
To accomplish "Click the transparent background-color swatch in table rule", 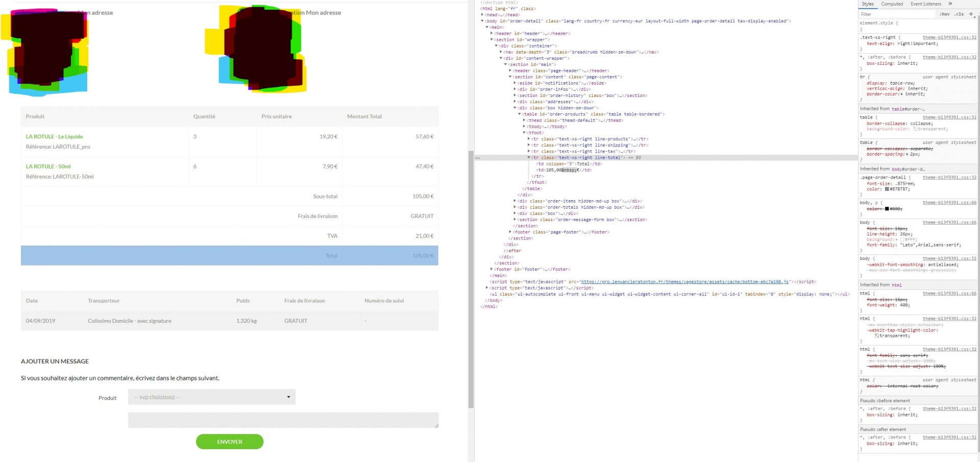I will pyautogui.click(x=915, y=129).
